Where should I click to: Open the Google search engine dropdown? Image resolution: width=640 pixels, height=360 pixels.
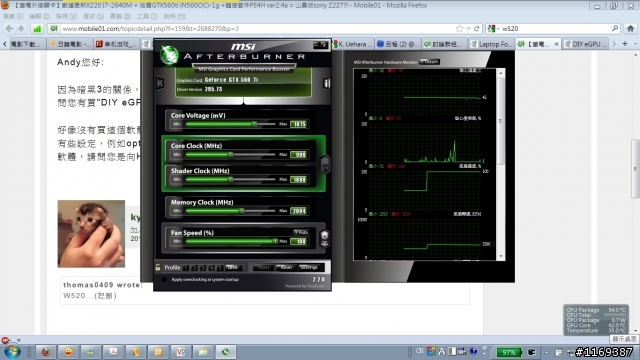click(493, 29)
